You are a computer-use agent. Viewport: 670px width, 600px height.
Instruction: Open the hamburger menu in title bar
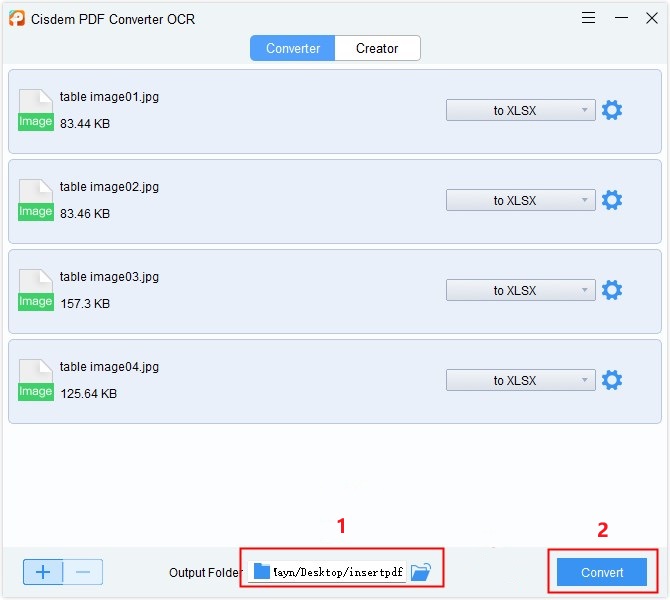point(588,18)
